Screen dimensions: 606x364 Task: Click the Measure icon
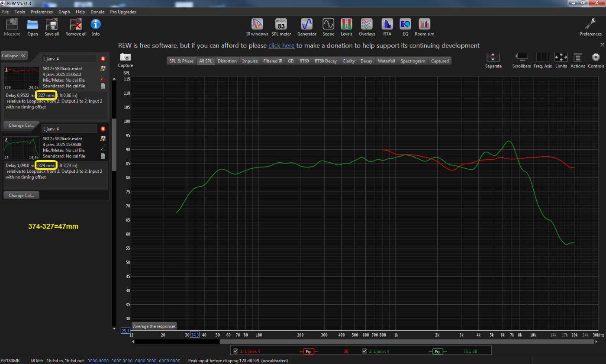[x=12, y=27]
